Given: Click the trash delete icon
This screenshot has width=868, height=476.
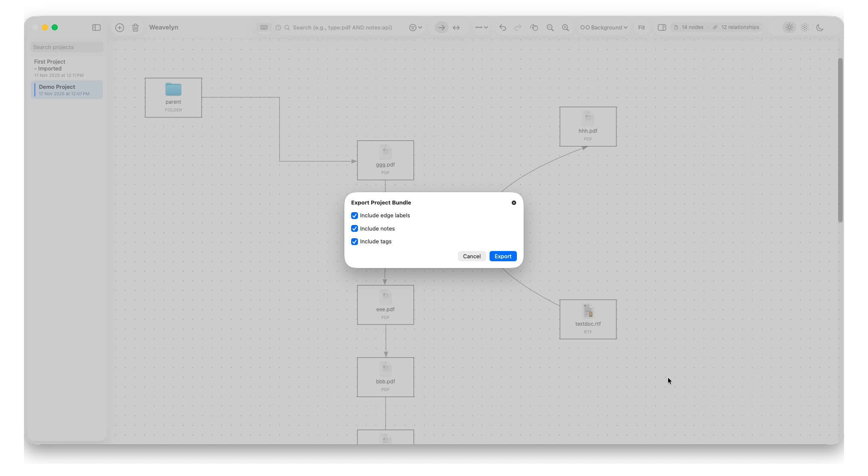Looking at the screenshot, I should pos(135,27).
